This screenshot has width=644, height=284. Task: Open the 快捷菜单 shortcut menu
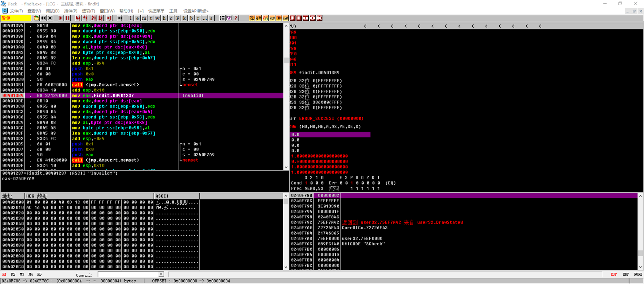click(x=156, y=11)
